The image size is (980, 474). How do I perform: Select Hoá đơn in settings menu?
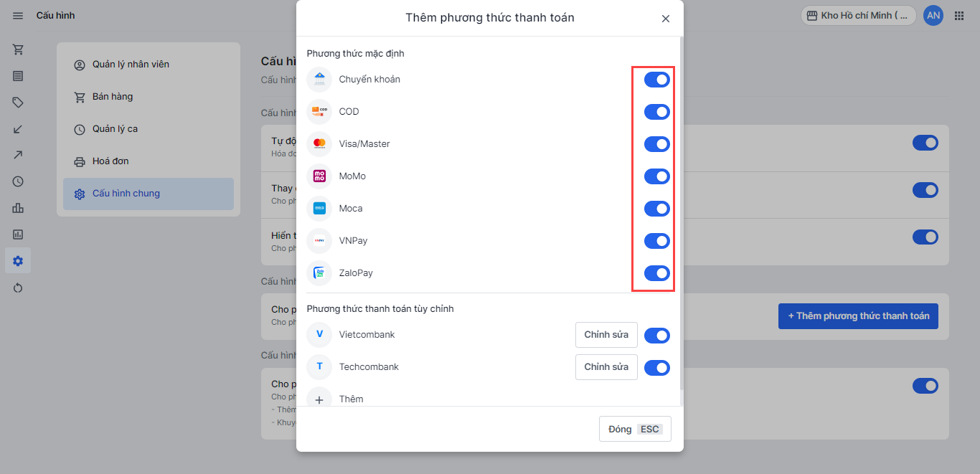[110, 161]
